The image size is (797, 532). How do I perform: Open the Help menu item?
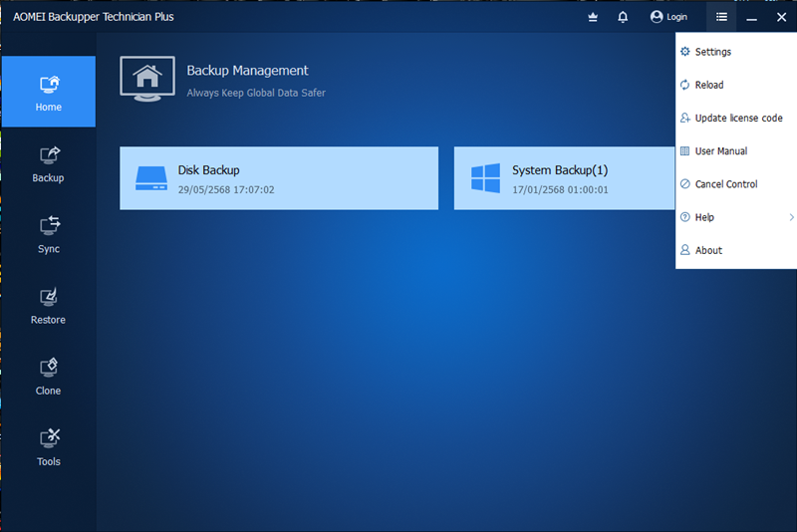[736, 217]
